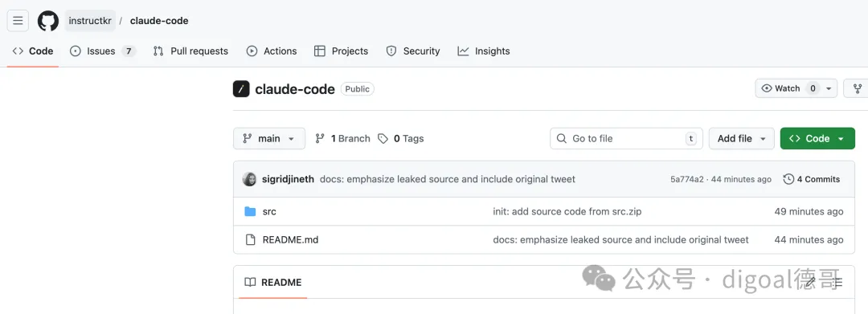
Task: Open the Security tab
Action: (x=413, y=51)
